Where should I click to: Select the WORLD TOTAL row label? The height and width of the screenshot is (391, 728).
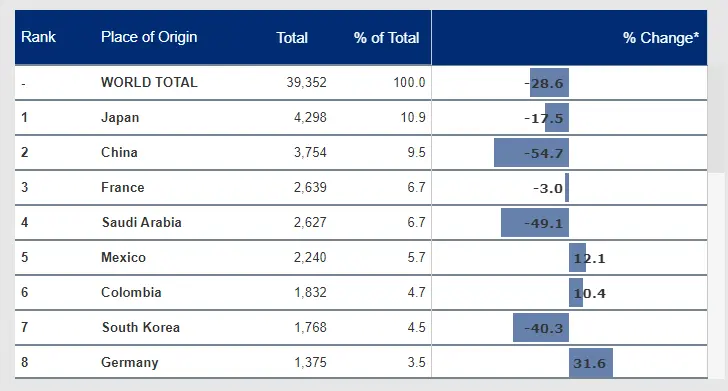[149, 82]
